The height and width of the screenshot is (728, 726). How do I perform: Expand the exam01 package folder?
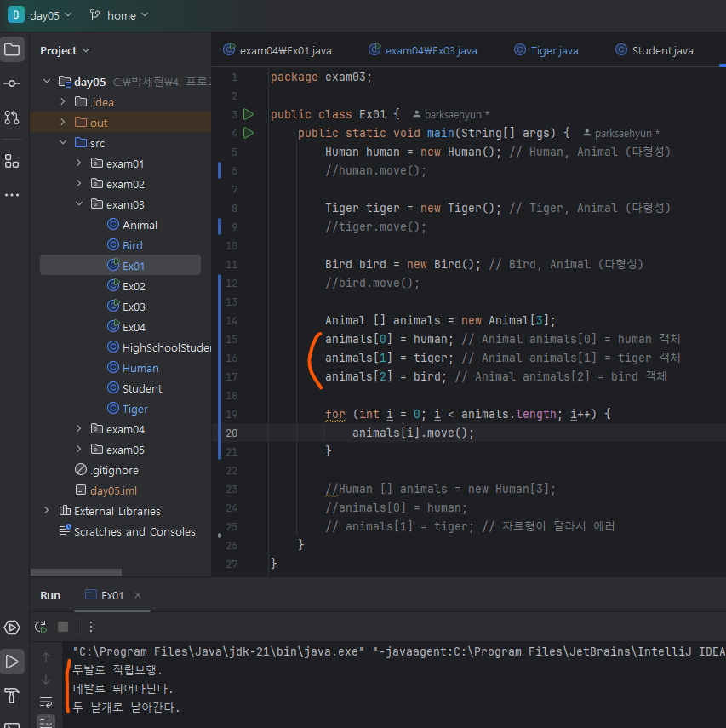click(x=78, y=163)
